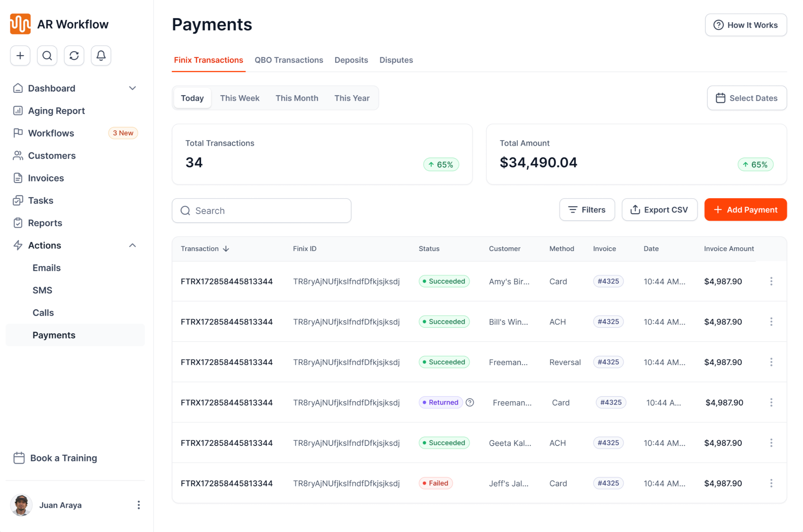The height and width of the screenshot is (532, 803).
Task: Expand the Dashboard chevron
Action: (133, 88)
